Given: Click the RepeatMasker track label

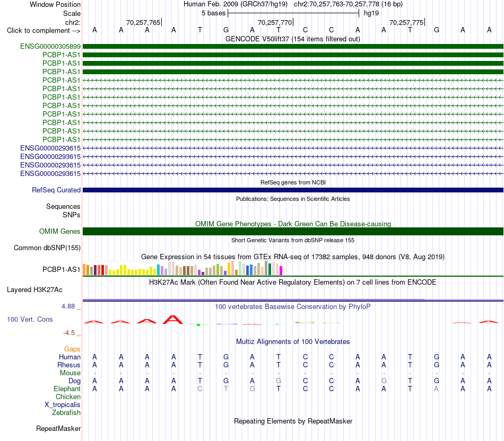Looking at the screenshot, I should tap(58, 428).
